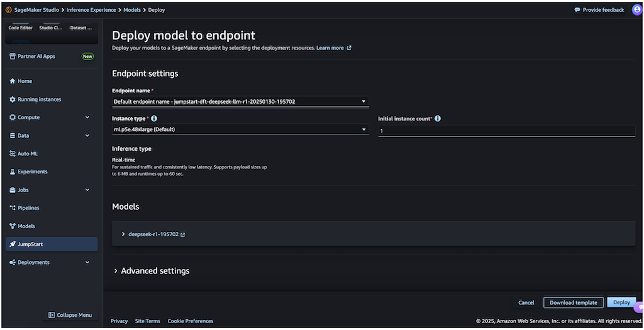Click the Initial instance count field

click(506, 131)
